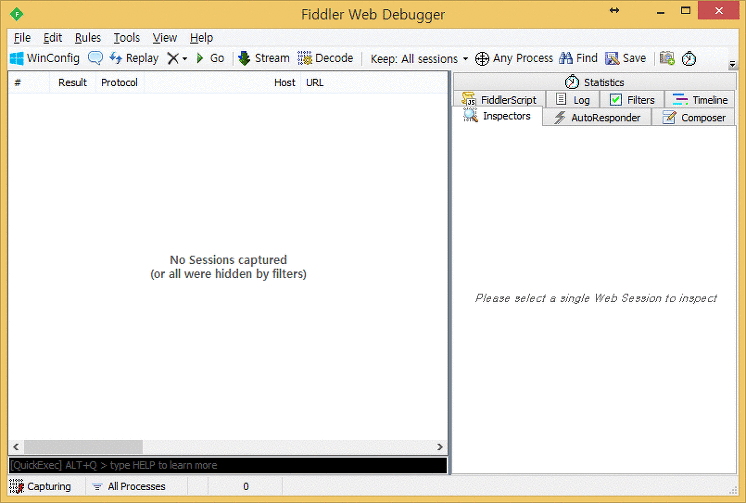
Task: Save sessions with the Save button
Action: pyautogui.click(x=625, y=58)
